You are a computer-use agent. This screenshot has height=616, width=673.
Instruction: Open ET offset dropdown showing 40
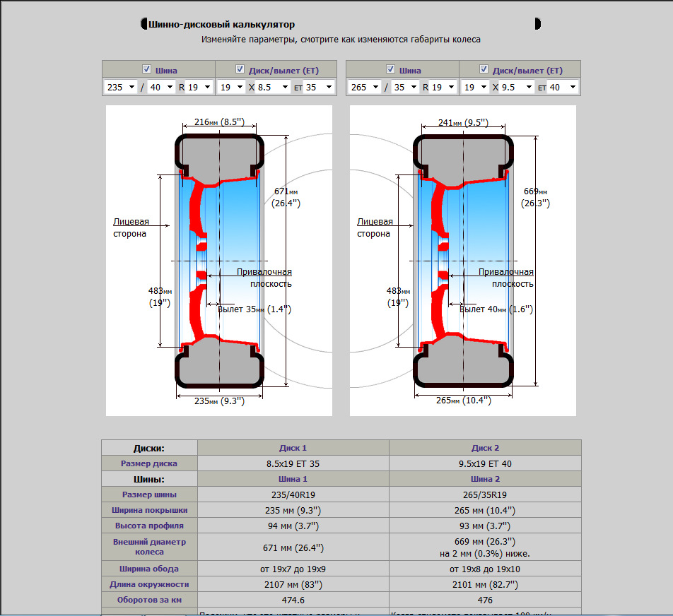(x=563, y=87)
